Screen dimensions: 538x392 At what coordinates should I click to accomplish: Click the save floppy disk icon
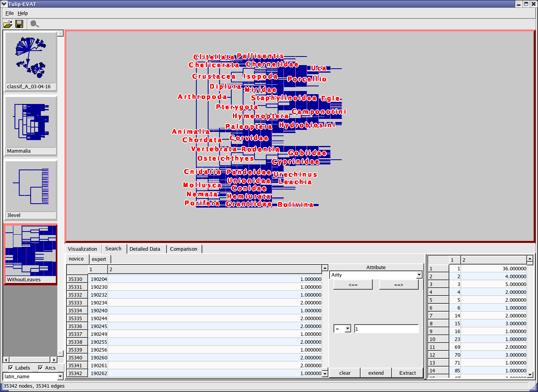(x=19, y=24)
